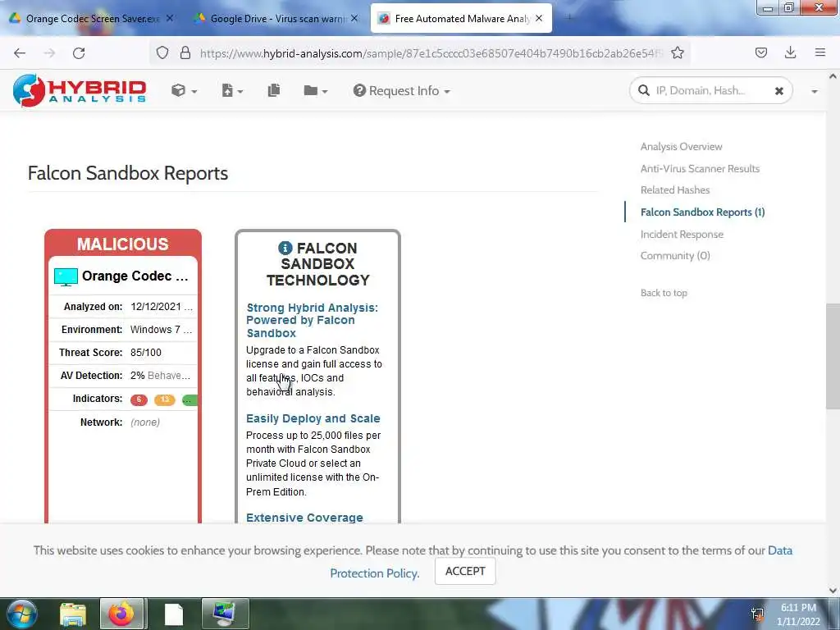Focus the IP, Domain, Hash search field
Image resolution: width=840 pixels, height=630 pixels.
[x=711, y=90]
